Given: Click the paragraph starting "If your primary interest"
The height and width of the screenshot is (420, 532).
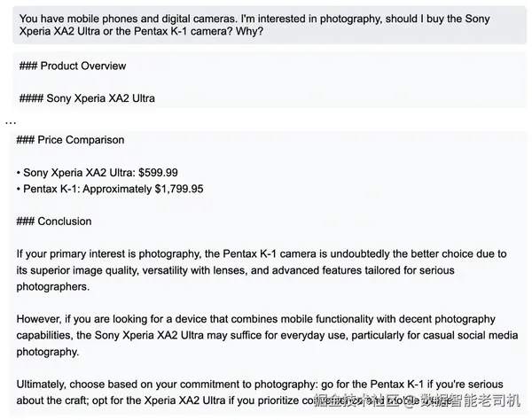Looking at the screenshot, I should point(266,270).
